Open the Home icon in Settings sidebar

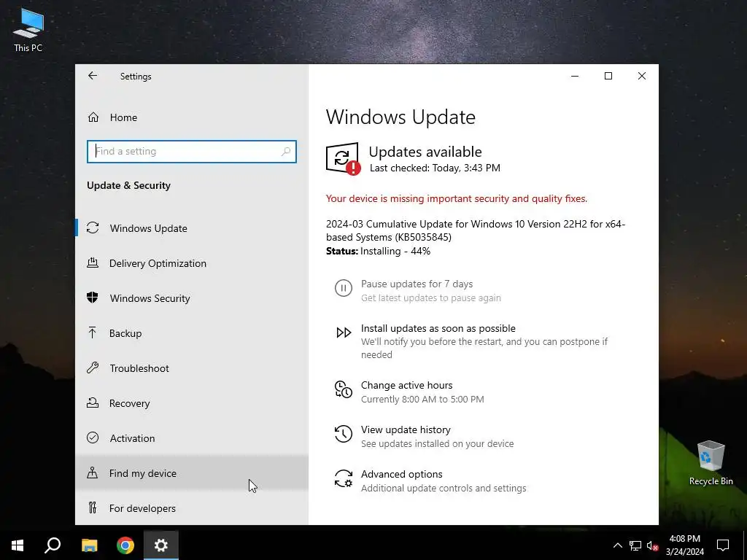(x=93, y=117)
